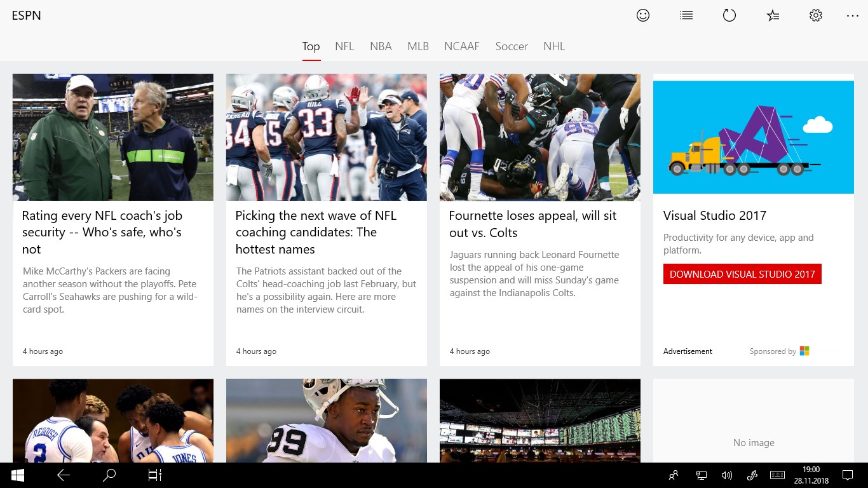
Task: Open the taskbar search icon
Action: pyautogui.click(x=109, y=475)
